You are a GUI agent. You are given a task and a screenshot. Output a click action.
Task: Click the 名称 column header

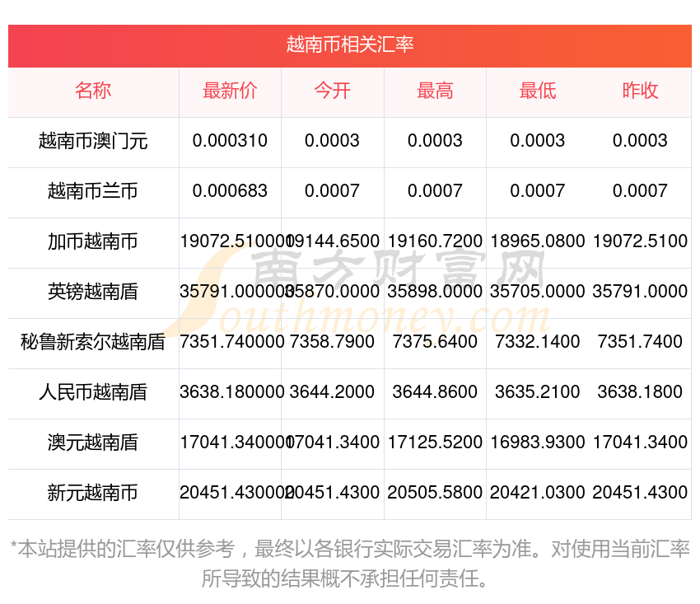93,91
